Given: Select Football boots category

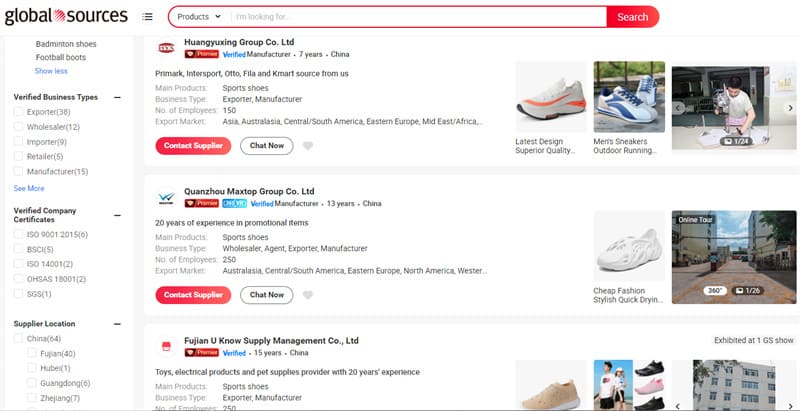Looking at the screenshot, I should [61, 57].
